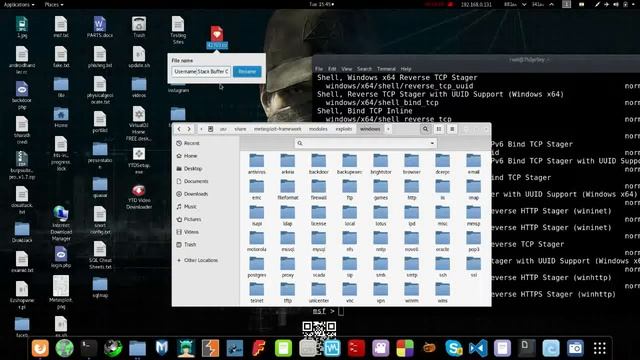Select the 'telnet' folder
The image size is (640, 360).
pyautogui.click(x=257, y=293)
